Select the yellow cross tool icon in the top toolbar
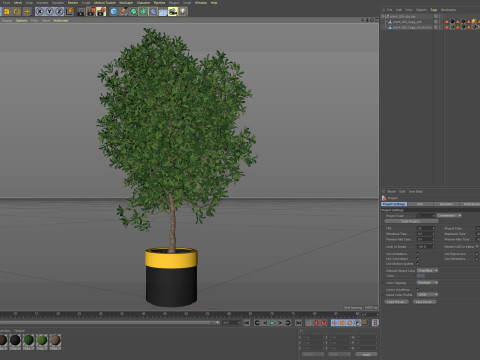480x360 pixels. tap(27, 12)
